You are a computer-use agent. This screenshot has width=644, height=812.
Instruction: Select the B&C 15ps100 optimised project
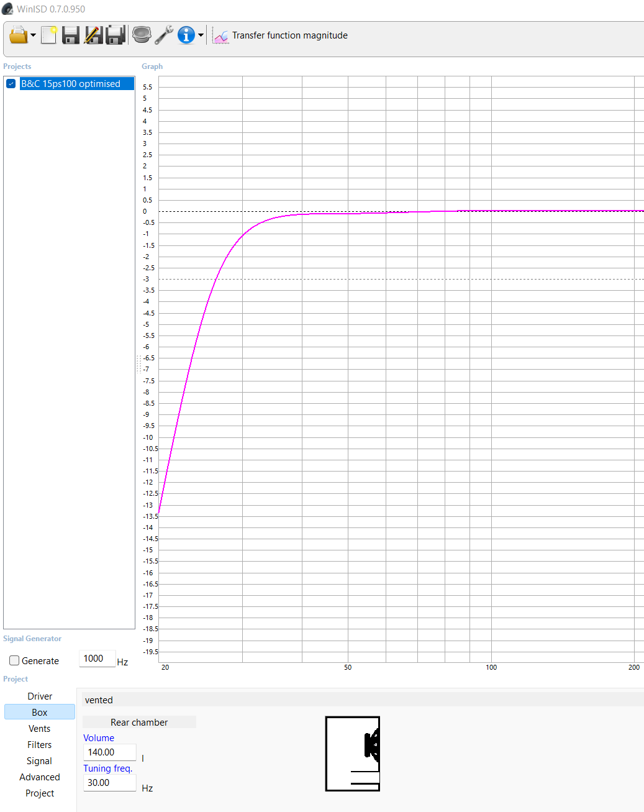coord(77,84)
